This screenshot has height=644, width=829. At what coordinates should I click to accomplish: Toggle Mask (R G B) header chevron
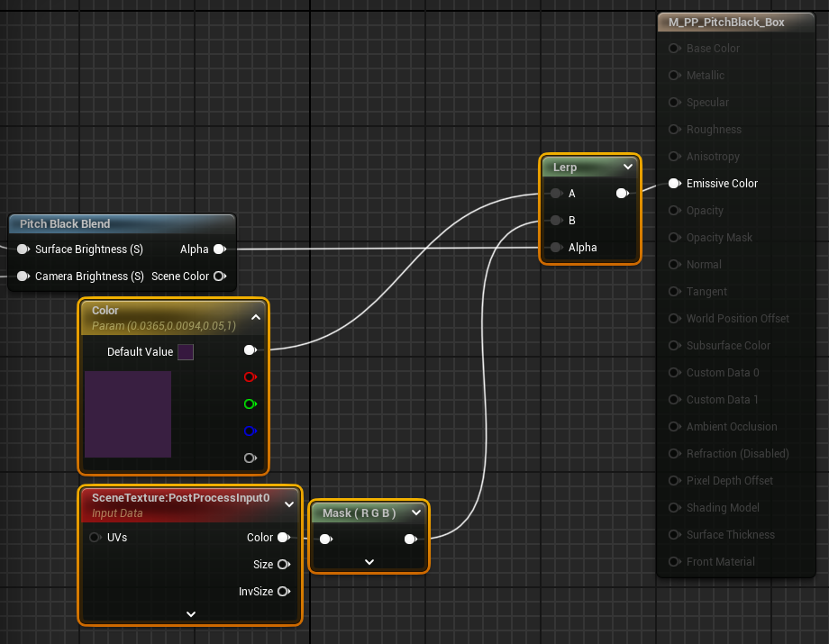click(416, 512)
